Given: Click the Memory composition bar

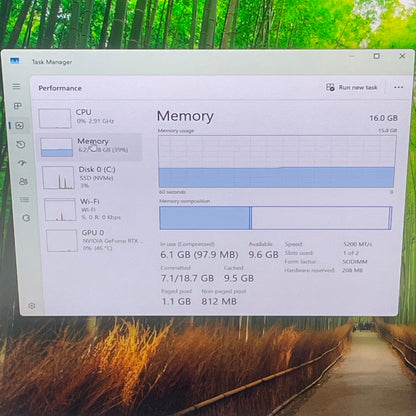Looking at the screenshot, I should [x=275, y=218].
